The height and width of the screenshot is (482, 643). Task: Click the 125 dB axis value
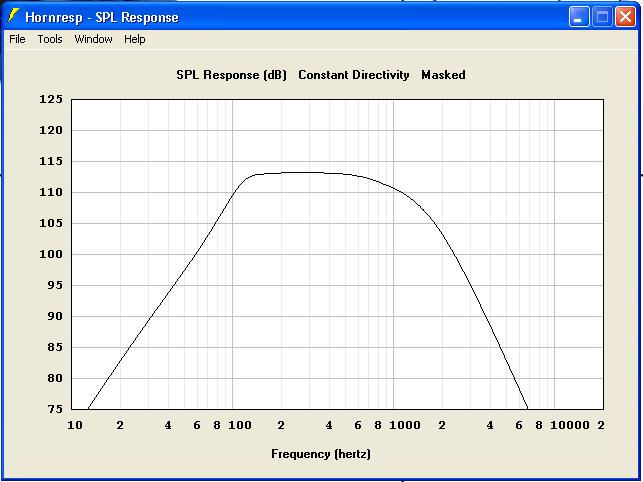(51, 99)
